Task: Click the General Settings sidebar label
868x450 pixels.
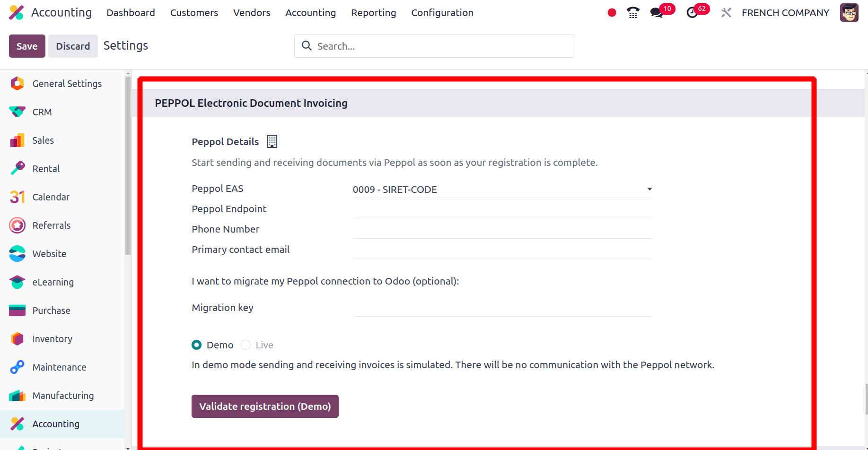Action: (x=67, y=84)
